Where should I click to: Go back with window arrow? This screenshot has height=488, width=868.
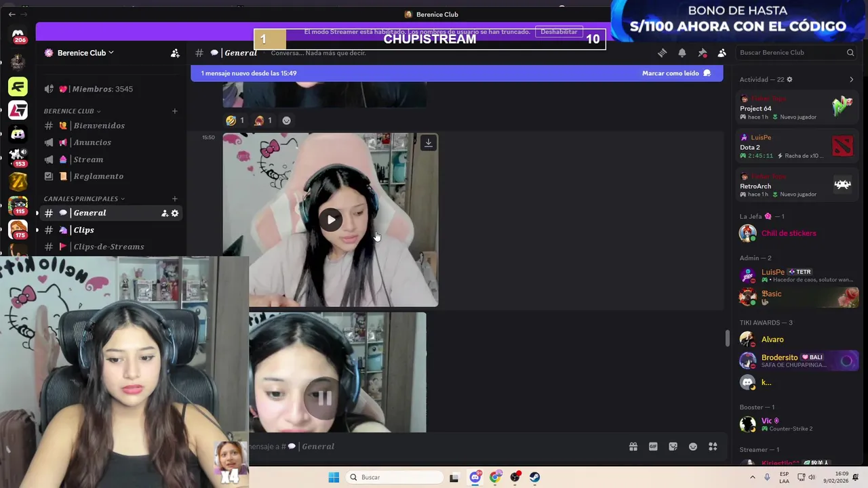coord(12,14)
